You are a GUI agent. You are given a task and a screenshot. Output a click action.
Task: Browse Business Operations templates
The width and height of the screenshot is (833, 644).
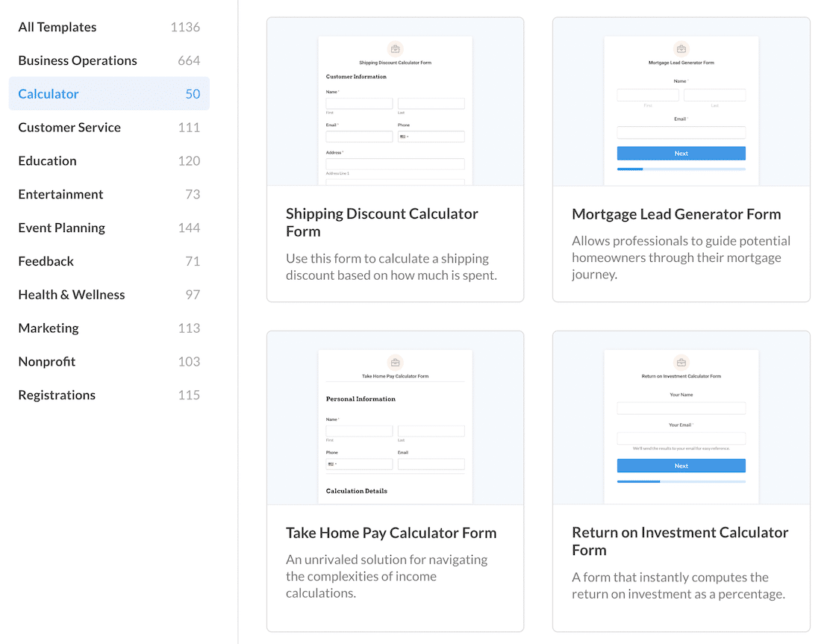(x=77, y=60)
